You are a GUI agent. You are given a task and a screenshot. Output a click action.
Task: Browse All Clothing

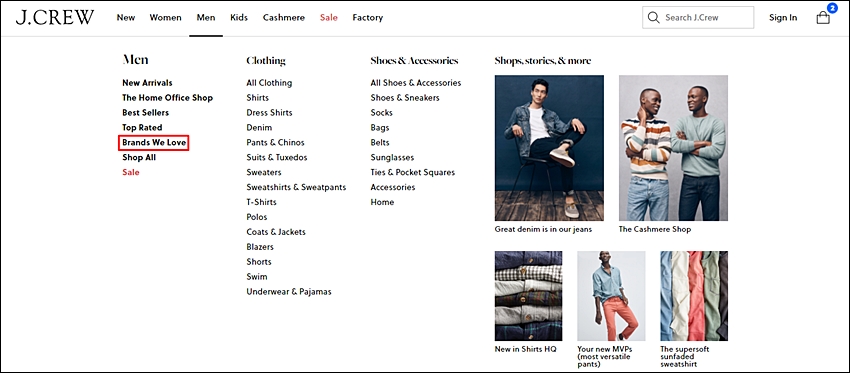tap(269, 83)
